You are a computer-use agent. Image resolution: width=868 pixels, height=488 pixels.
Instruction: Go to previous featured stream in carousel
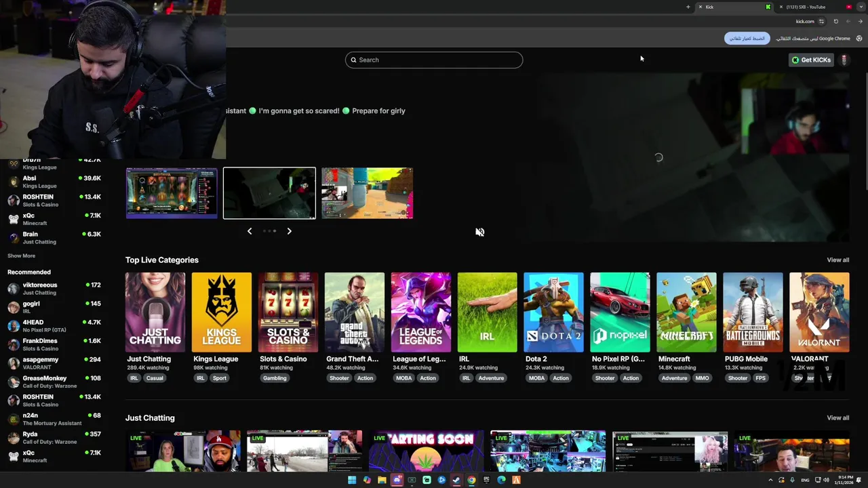(250, 231)
